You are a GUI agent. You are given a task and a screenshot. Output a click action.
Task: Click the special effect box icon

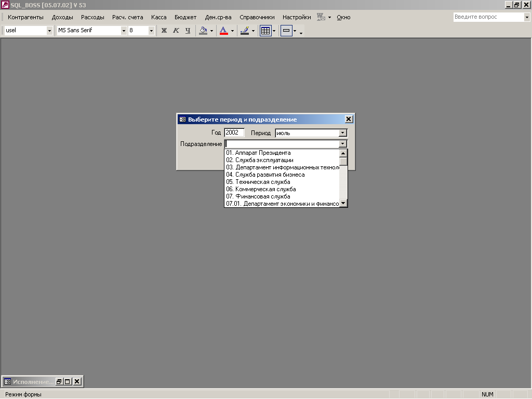click(286, 31)
